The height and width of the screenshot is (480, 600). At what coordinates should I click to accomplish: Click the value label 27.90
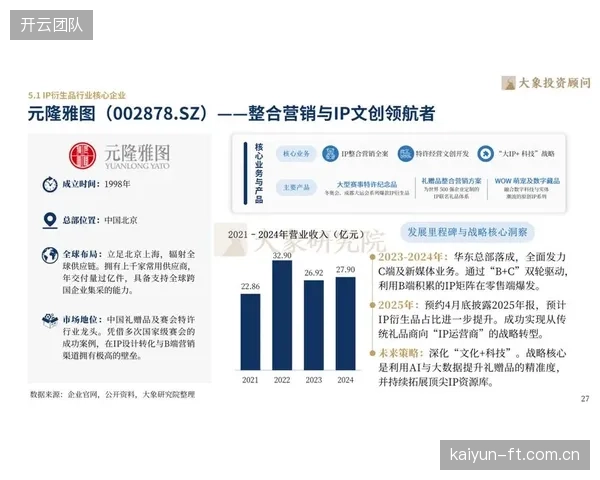click(x=346, y=269)
